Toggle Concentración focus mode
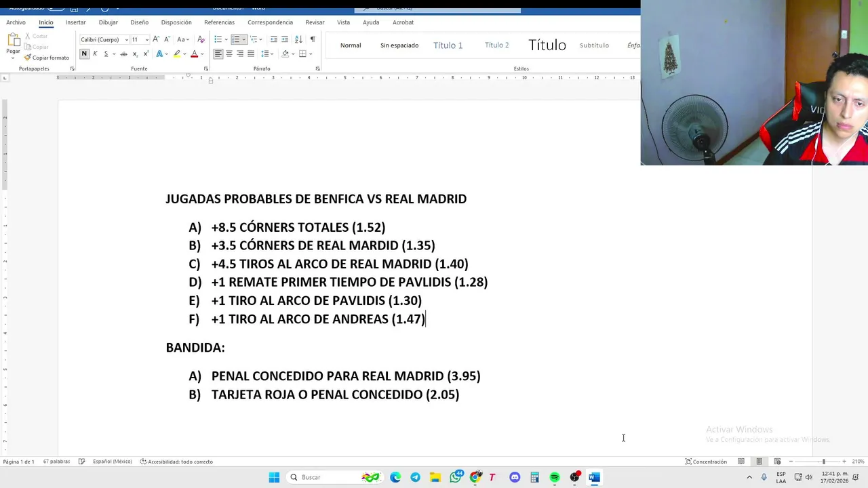Image resolution: width=868 pixels, height=488 pixels. 706,462
